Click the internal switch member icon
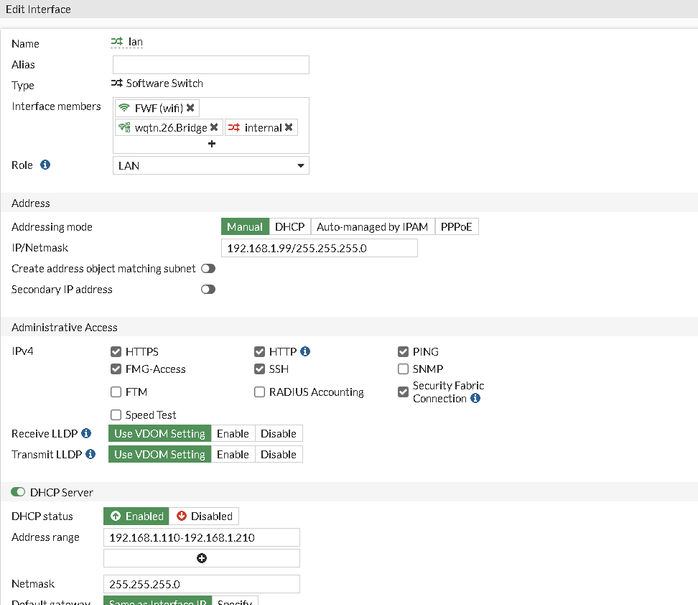 coord(234,127)
